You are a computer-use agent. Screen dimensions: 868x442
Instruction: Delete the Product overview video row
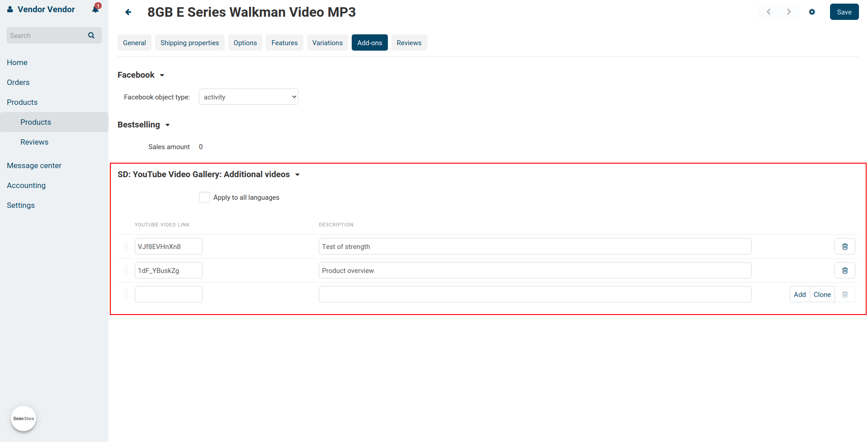tap(845, 270)
